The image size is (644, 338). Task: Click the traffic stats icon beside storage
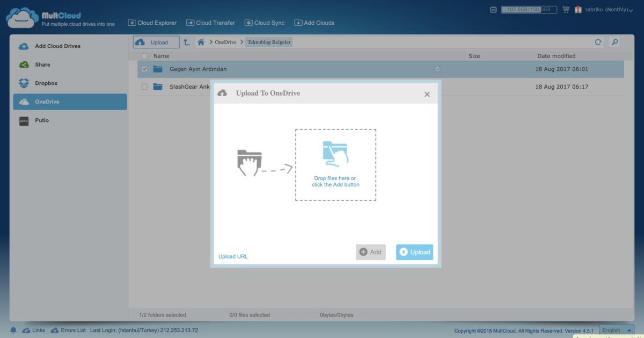[x=494, y=10]
